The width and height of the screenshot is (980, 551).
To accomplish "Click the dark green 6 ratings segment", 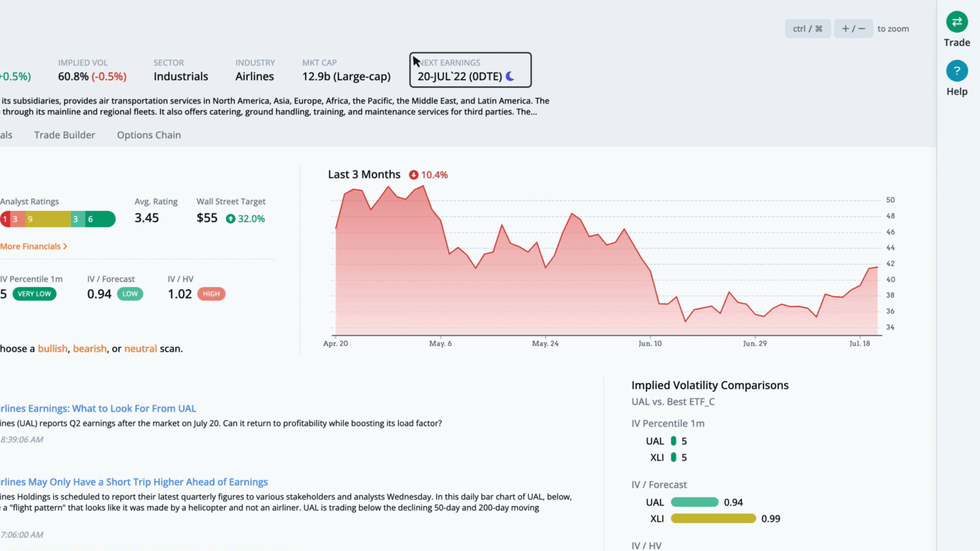I will [100, 219].
